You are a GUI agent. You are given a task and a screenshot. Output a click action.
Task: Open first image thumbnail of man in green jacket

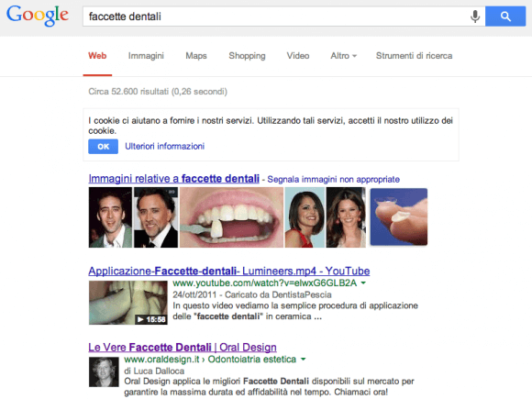point(110,217)
